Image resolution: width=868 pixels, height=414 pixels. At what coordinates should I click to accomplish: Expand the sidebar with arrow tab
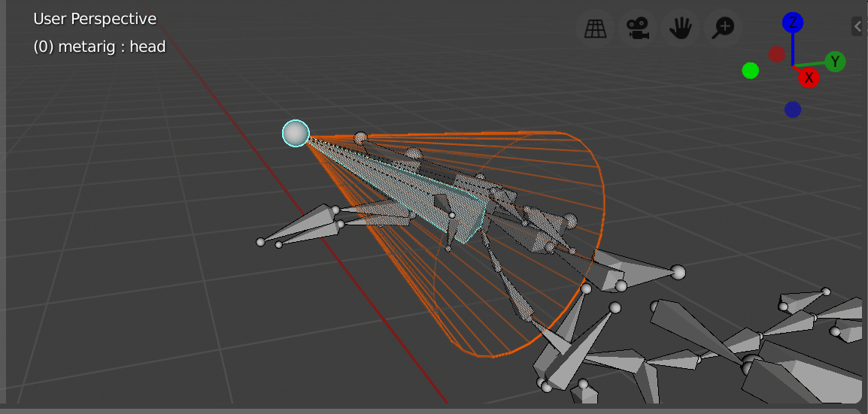[858, 26]
